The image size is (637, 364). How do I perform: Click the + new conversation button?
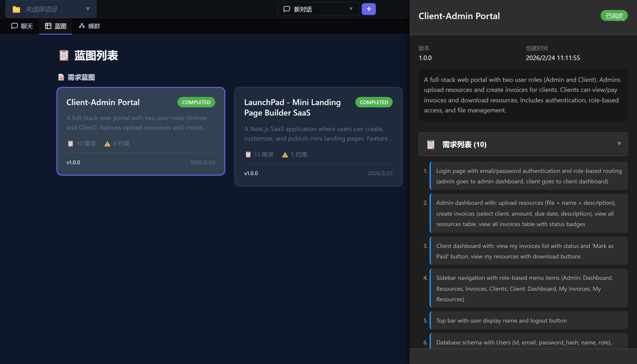tap(369, 9)
